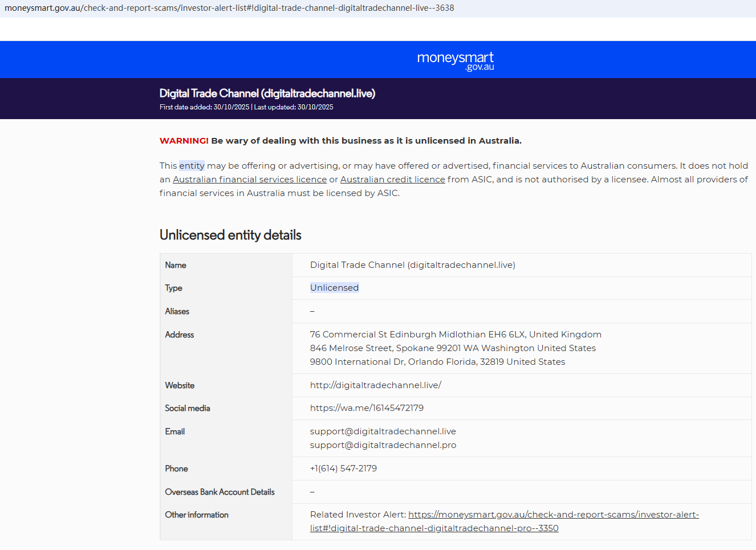
Task: Select the Spokane Washington address line
Action: click(x=453, y=348)
